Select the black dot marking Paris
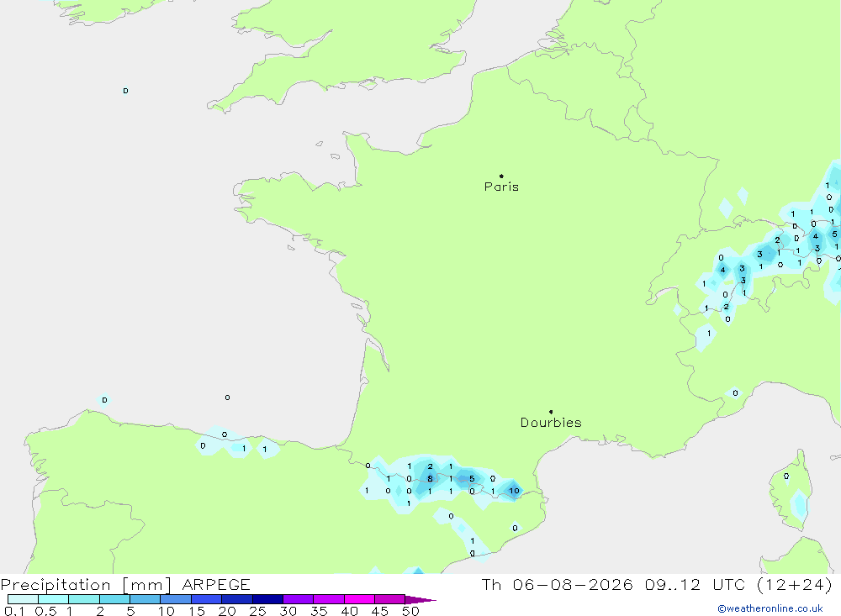The height and width of the screenshot is (616, 841). tap(501, 176)
